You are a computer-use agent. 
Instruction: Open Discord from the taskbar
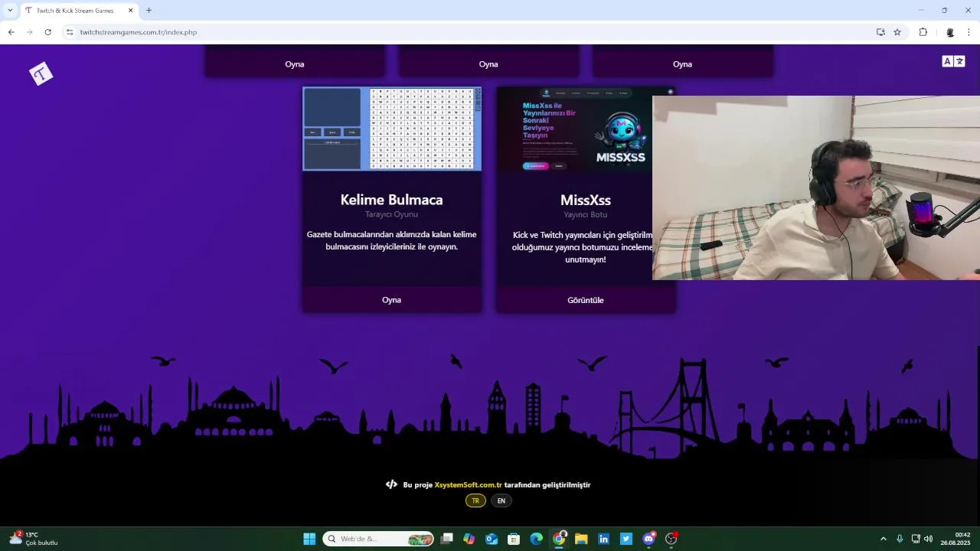click(648, 539)
